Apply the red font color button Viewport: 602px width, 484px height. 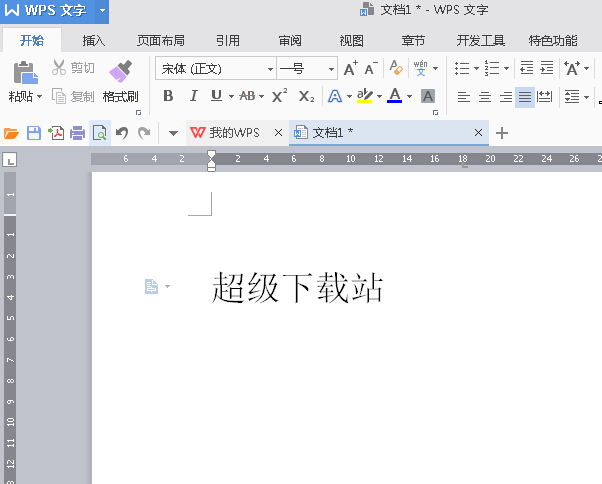(x=394, y=96)
